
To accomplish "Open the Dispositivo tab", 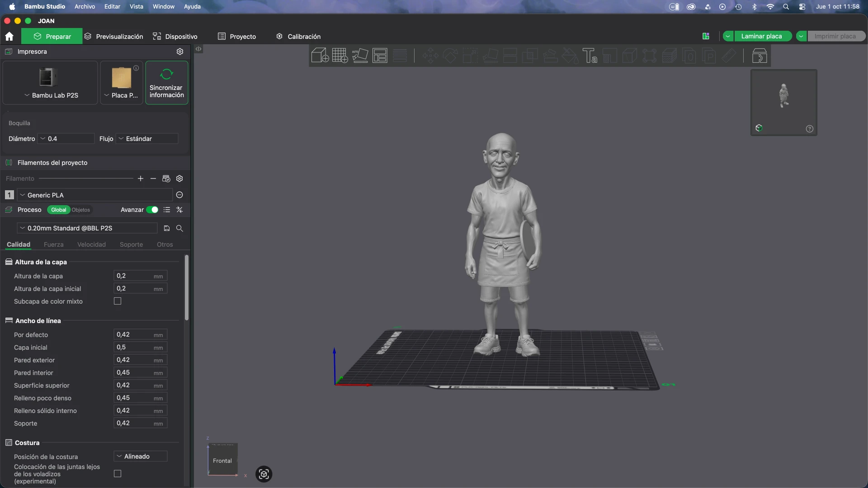I will coord(175,36).
